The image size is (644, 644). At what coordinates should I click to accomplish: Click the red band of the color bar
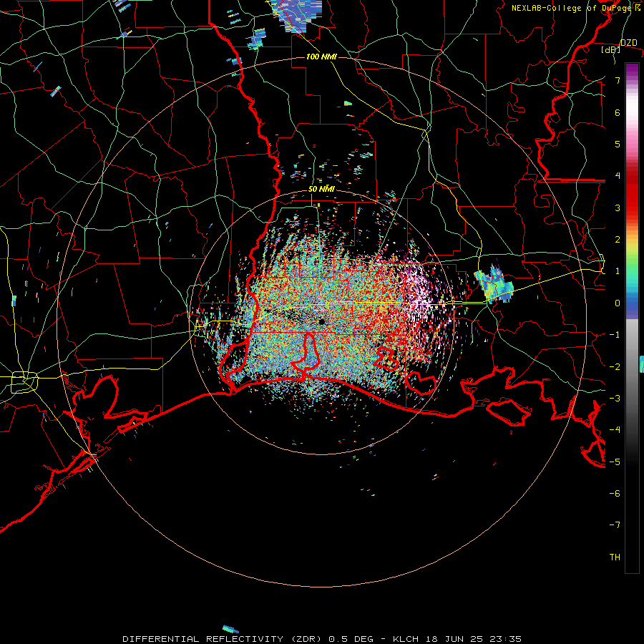(632, 193)
